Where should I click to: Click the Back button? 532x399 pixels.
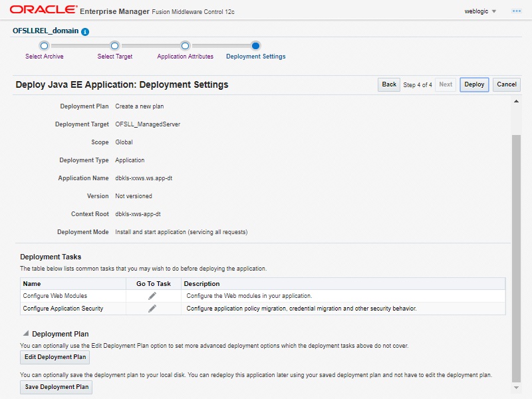click(389, 84)
